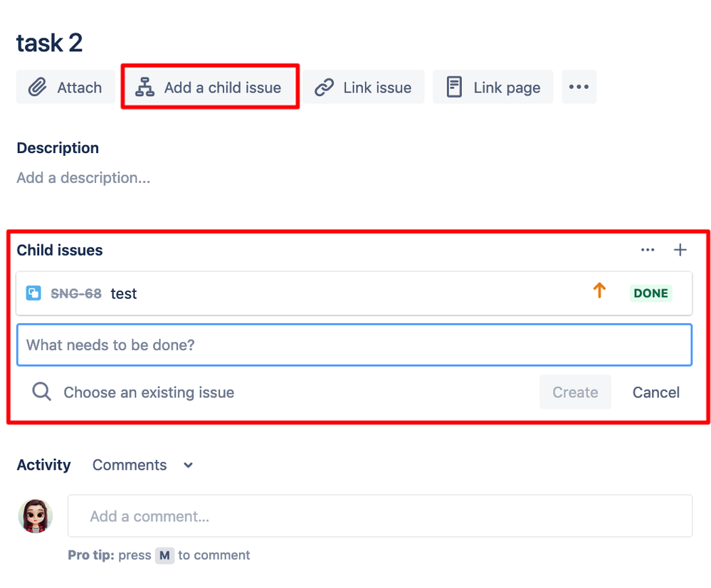The height and width of the screenshot is (588, 711).
Task: Expand the DONE status selector
Action: point(650,293)
